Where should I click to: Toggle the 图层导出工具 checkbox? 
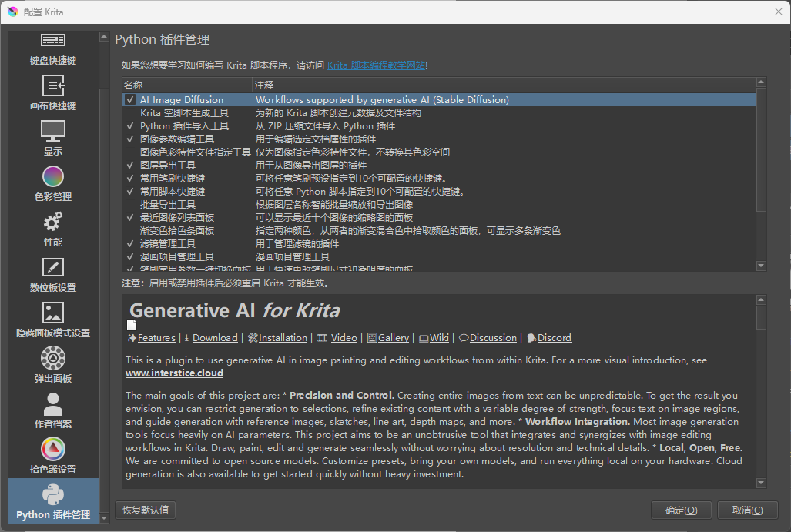[130, 166]
